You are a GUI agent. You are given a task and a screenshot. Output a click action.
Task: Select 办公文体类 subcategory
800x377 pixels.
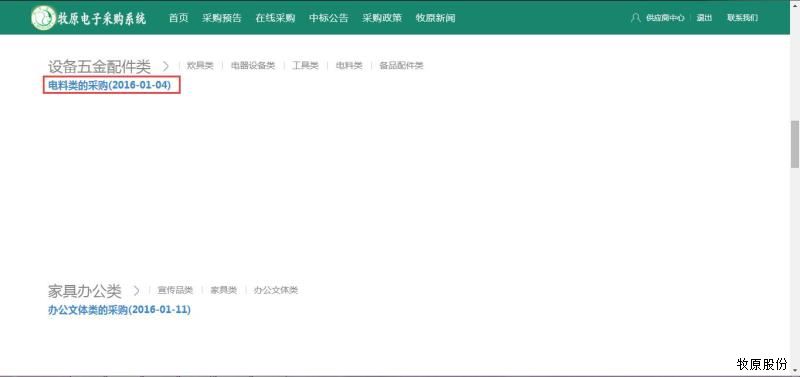(x=276, y=290)
